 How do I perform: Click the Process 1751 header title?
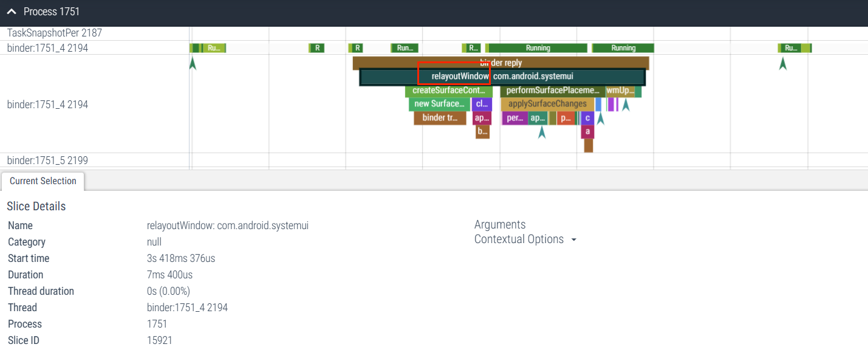click(52, 12)
